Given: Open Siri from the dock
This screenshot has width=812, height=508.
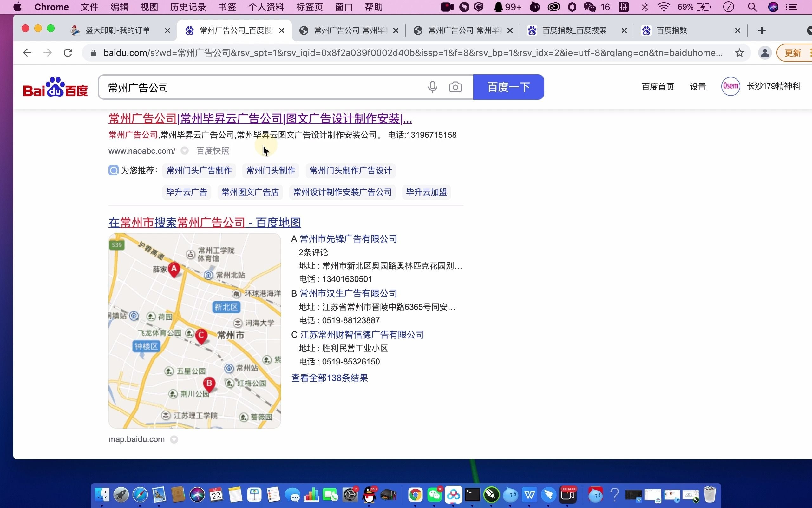Looking at the screenshot, I should [197, 495].
